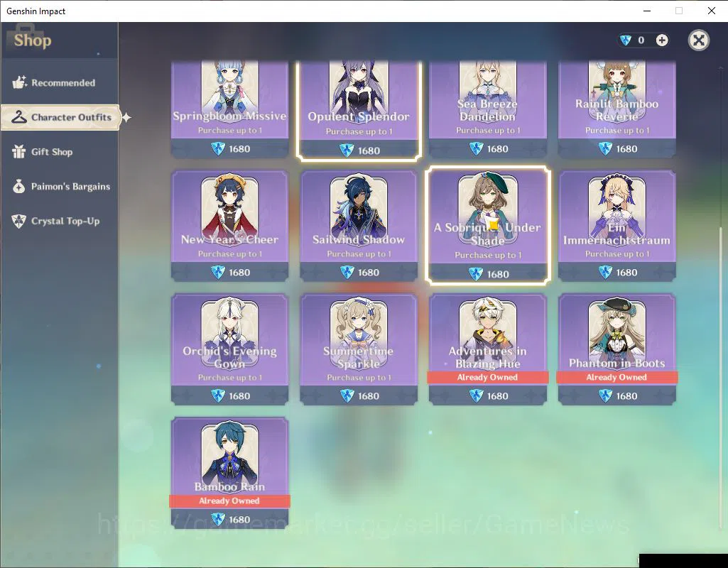728x568 pixels.
Task: Click the crystal icon on New Year's Cheer price
Action: point(218,273)
